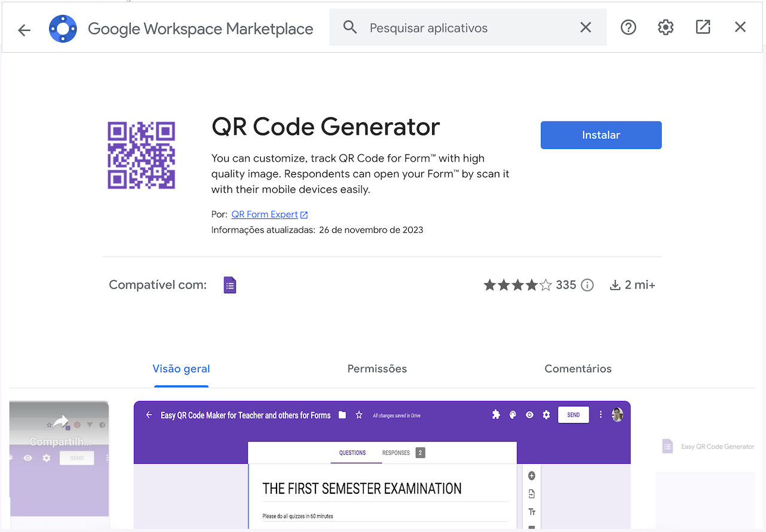Click the 335 ratings count
Screen dimensions: 766x532
[566, 285]
